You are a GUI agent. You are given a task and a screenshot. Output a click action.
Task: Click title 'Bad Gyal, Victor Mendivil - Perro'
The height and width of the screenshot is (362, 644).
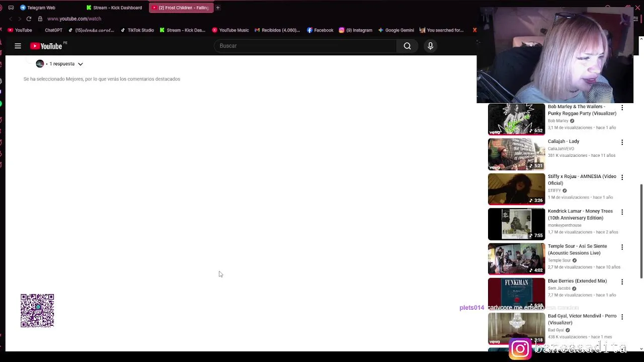pyautogui.click(x=582, y=319)
